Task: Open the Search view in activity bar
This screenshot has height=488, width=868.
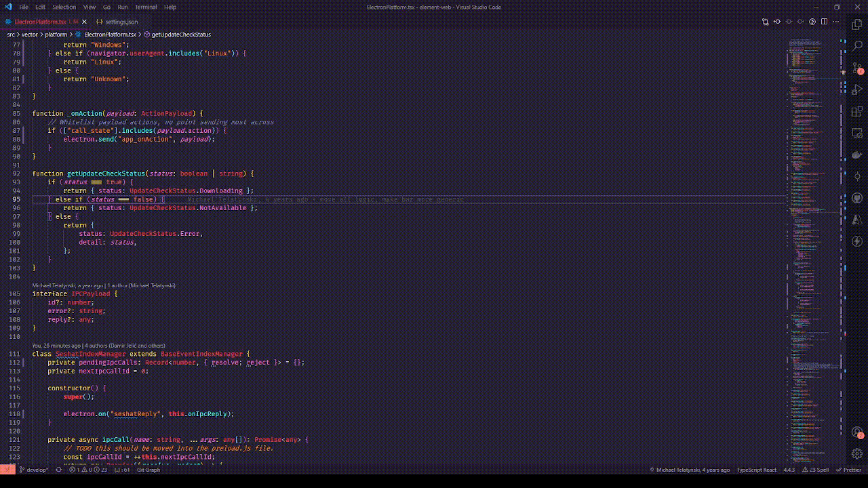Action: click(857, 46)
